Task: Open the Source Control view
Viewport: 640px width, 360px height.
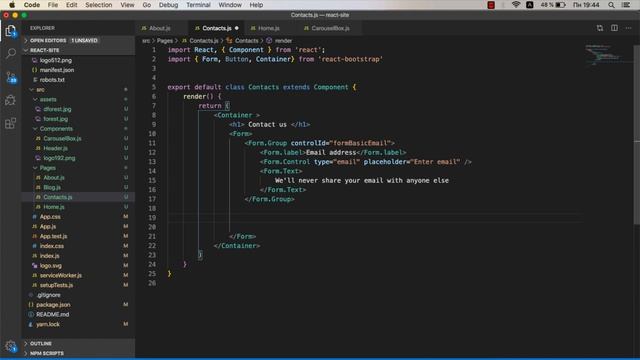Action: click(11, 77)
